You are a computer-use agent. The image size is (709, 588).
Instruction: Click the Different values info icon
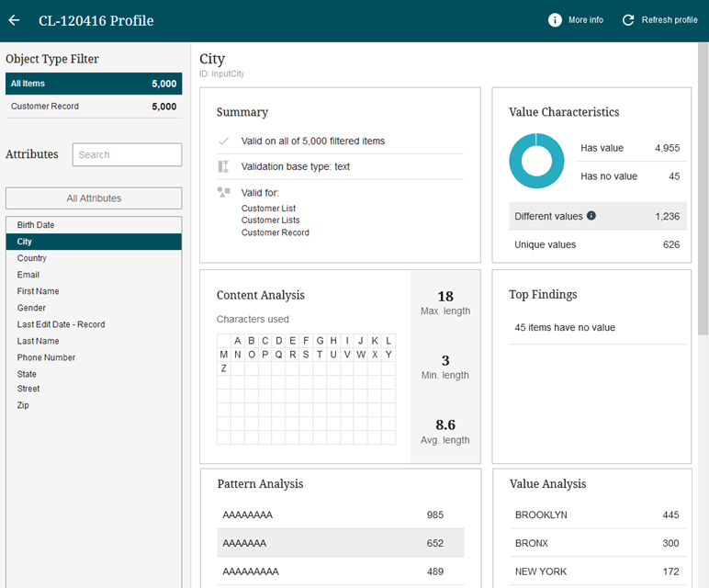click(591, 216)
